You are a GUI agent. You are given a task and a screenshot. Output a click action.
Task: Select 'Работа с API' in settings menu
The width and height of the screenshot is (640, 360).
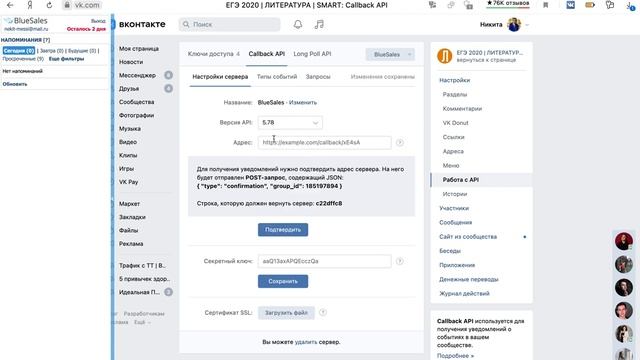[x=461, y=180]
